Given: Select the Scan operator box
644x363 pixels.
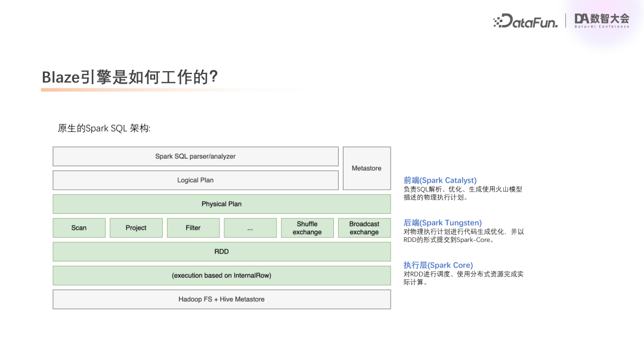Looking at the screenshot, I should [x=79, y=227].
